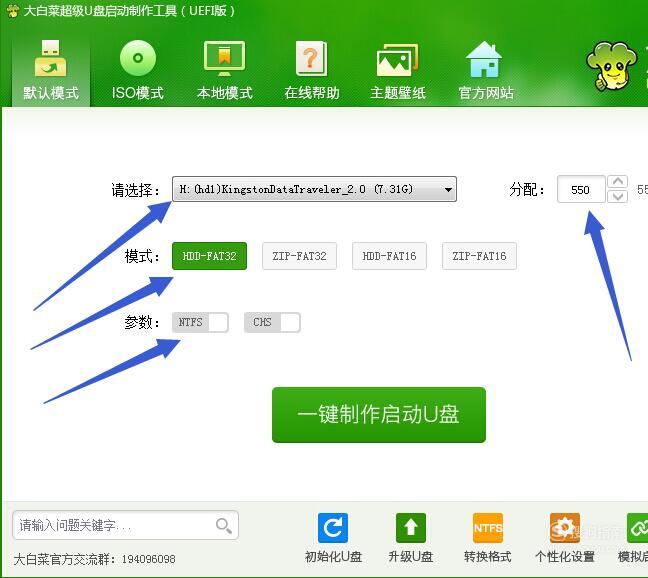Click 大白菜官方交流群 group number text

pyautogui.click(x=95, y=559)
